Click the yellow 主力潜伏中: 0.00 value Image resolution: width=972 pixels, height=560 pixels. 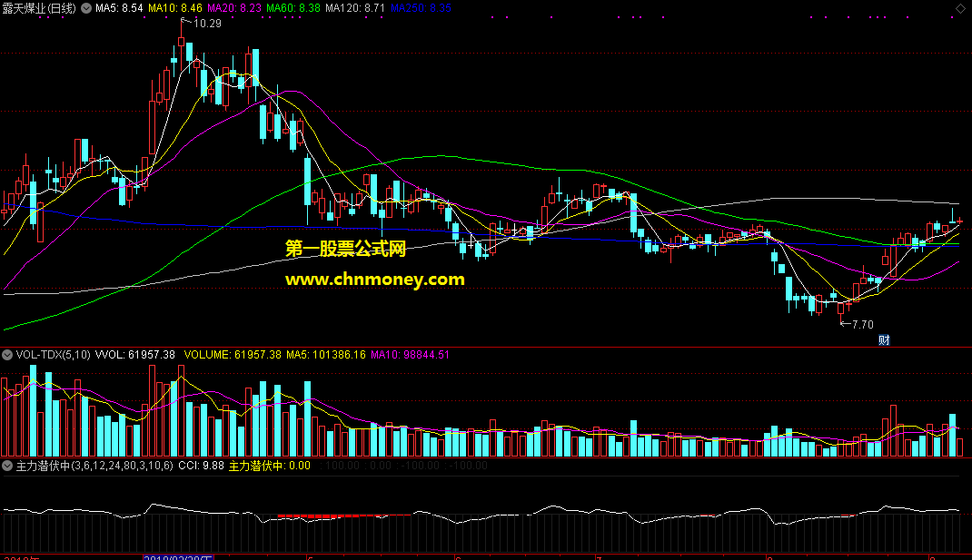coord(270,466)
